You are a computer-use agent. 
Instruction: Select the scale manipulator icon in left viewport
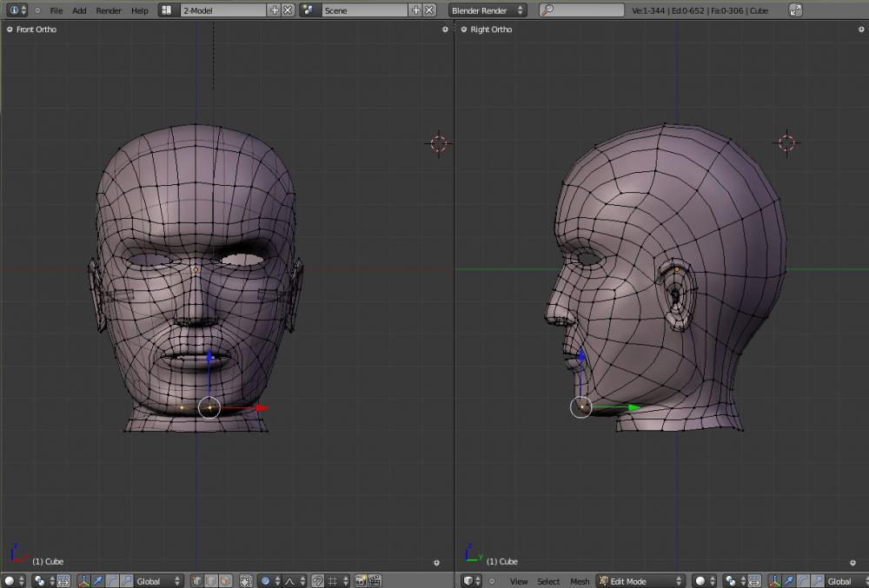127,581
